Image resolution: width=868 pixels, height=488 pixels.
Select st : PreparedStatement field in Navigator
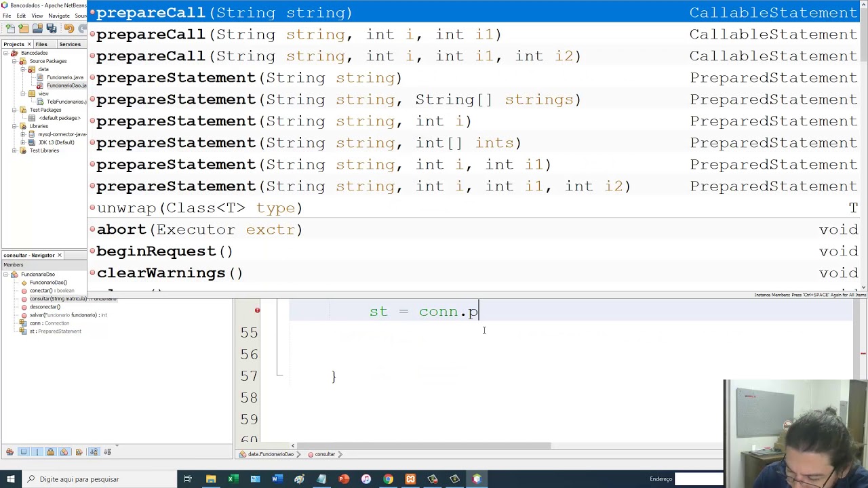click(x=55, y=331)
